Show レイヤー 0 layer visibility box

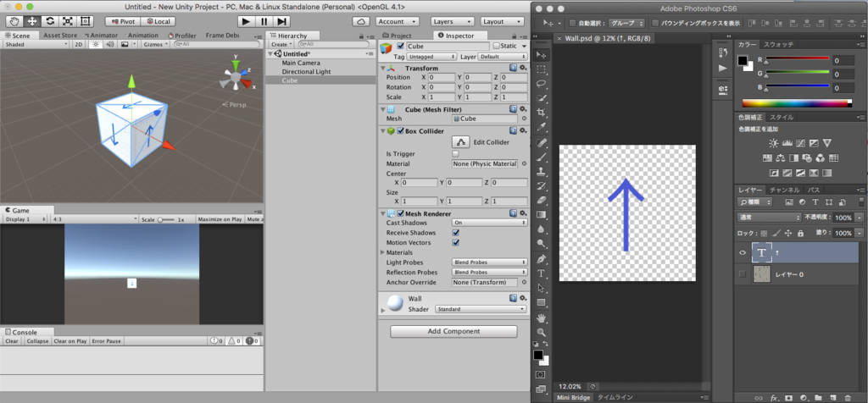(743, 274)
